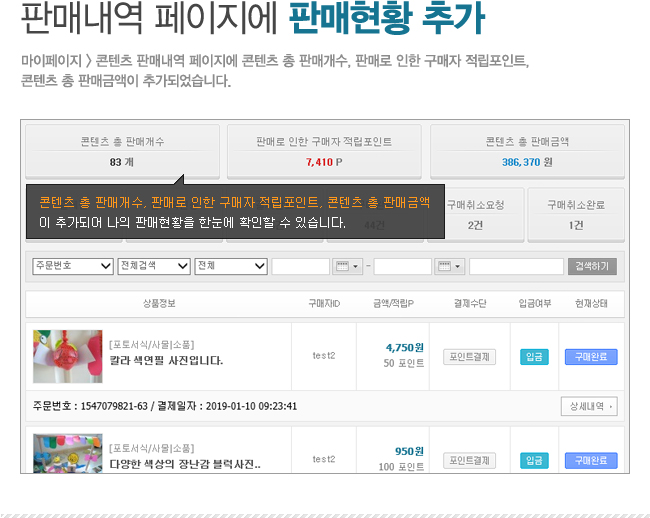Image resolution: width=650 pixels, height=518 pixels.
Task: Click the search keyword input field
Action: (517, 266)
